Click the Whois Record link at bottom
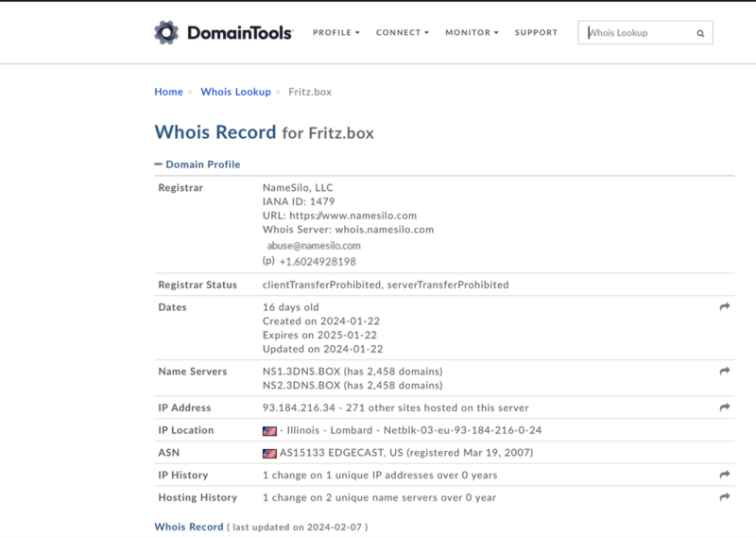 click(189, 527)
